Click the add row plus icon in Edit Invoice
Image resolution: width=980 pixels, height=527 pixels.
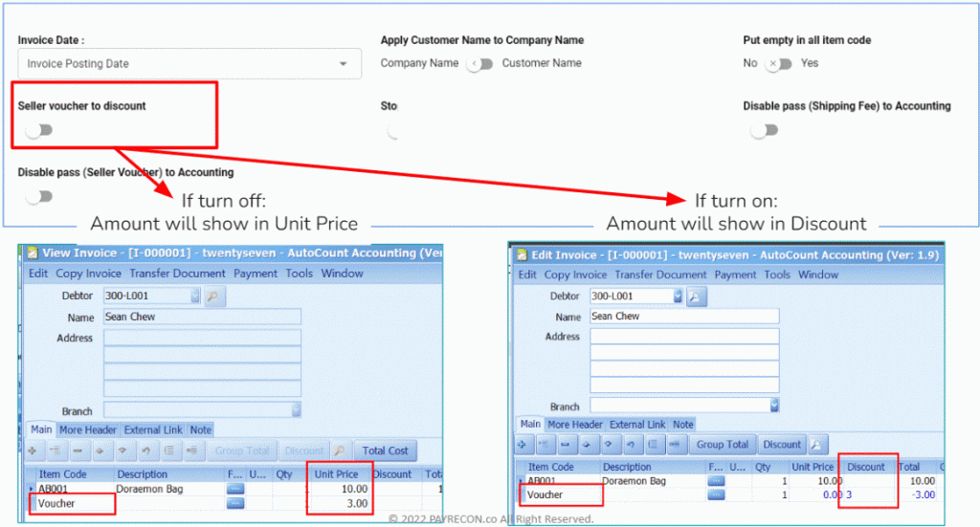[x=523, y=445]
